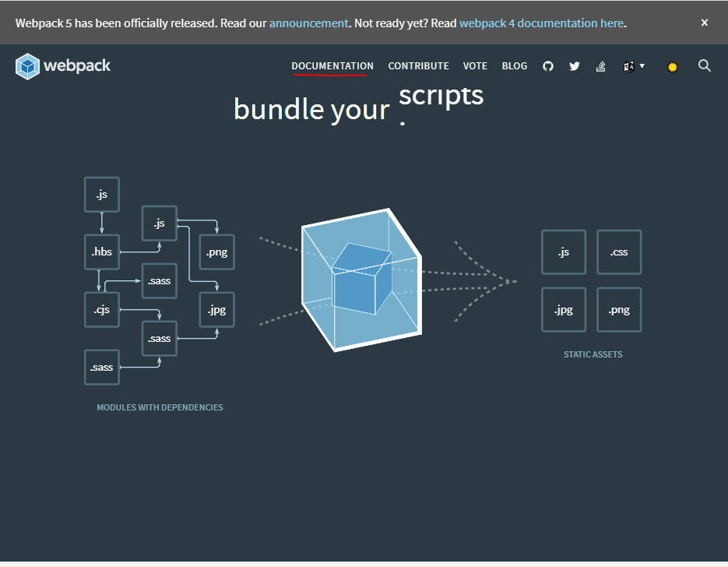Open 'webpack 4 documentation here' link
Viewport: 728px width, 567px height.
(541, 23)
